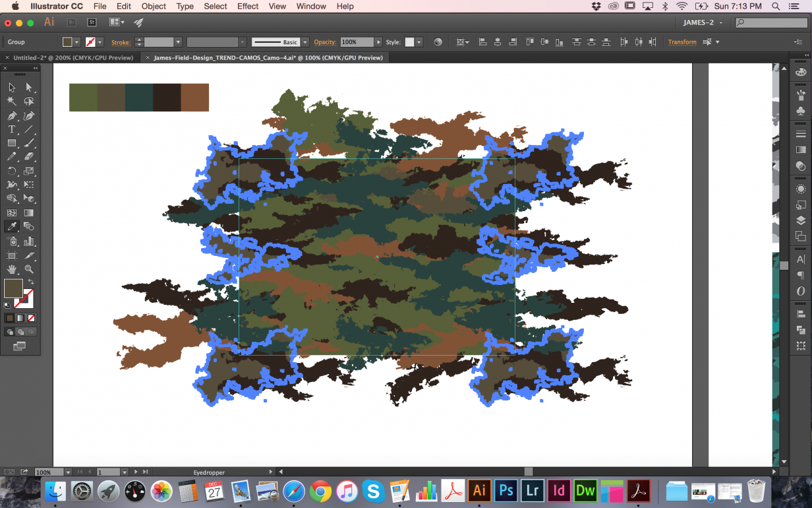The image size is (812, 508).
Task: Switch to Draw Behind mode
Action: (21, 331)
